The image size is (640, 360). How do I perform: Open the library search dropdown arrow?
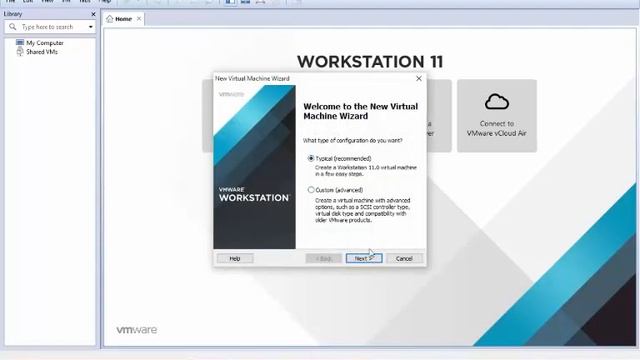pyautogui.click(x=91, y=27)
